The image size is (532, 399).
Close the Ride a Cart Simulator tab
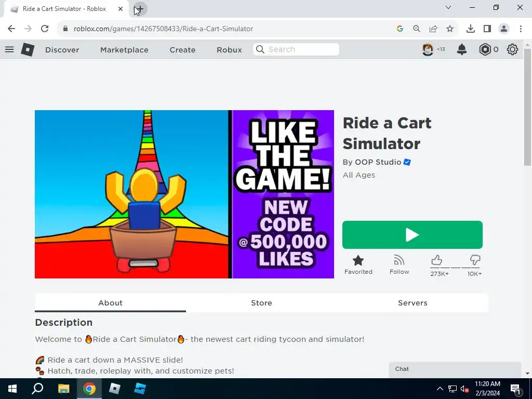[121, 9]
